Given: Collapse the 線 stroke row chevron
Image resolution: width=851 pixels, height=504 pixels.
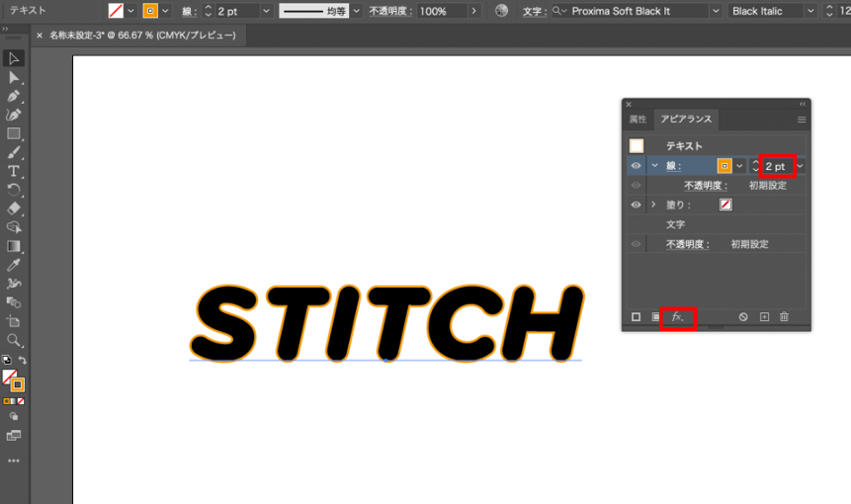Looking at the screenshot, I should click(x=655, y=165).
